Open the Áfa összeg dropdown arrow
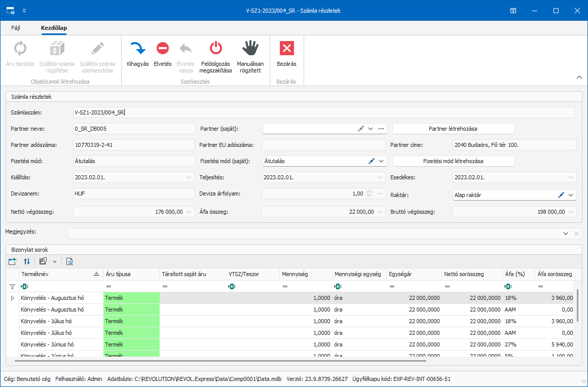The image size is (588, 387). (x=380, y=212)
